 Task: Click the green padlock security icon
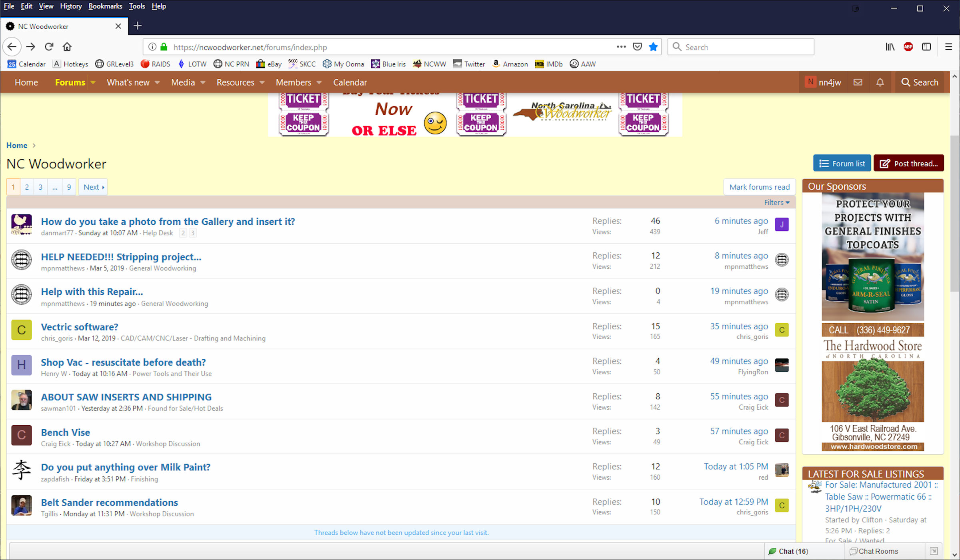pyautogui.click(x=164, y=47)
